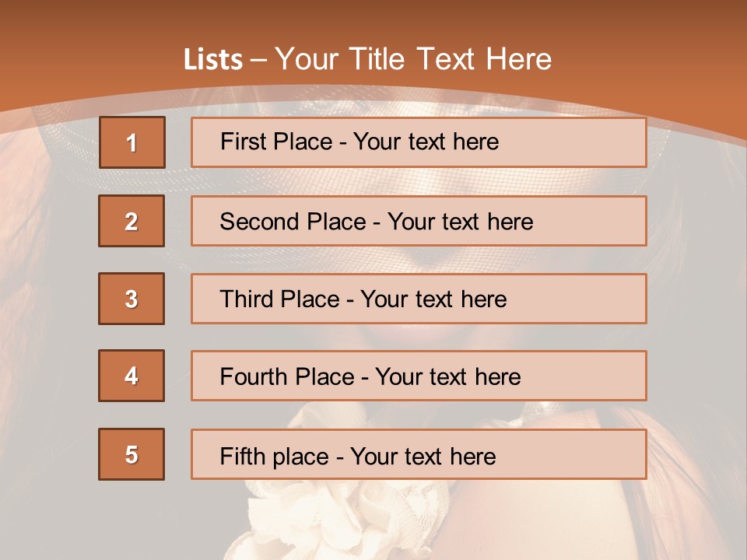Click the word Third in the list
This screenshot has width=747, height=560.
(x=245, y=299)
